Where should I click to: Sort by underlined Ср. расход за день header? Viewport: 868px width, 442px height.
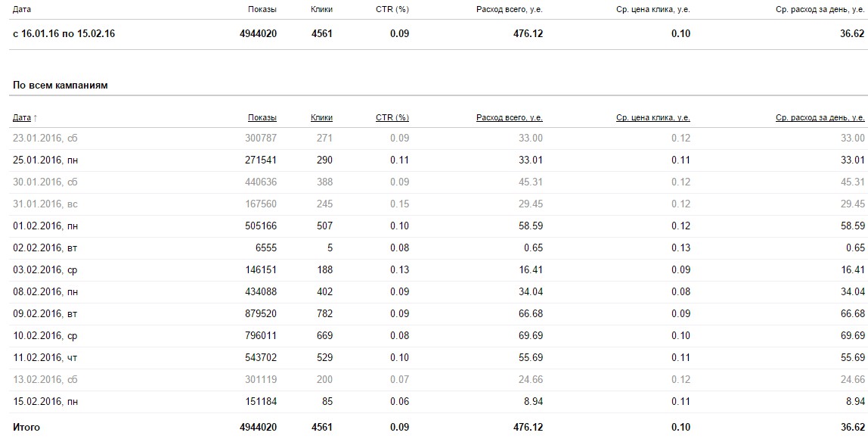pos(820,118)
